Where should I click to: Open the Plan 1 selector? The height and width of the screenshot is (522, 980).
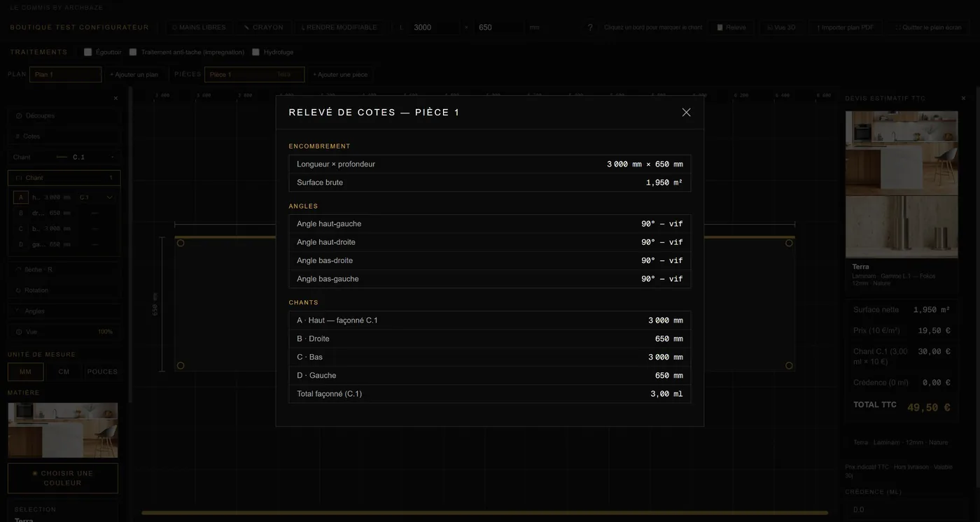[66, 74]
